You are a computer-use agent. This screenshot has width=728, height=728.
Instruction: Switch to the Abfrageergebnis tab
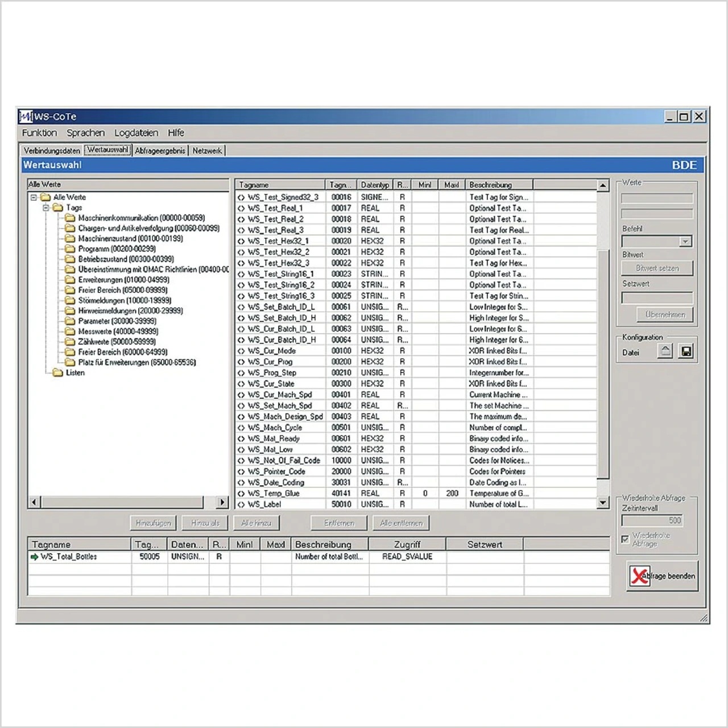coord(160,151)
